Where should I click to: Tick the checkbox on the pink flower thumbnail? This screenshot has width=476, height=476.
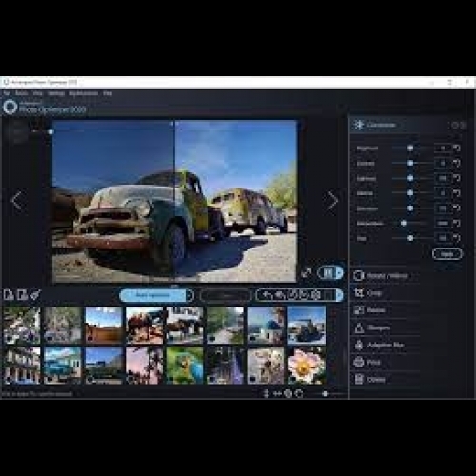pos(293,379)
